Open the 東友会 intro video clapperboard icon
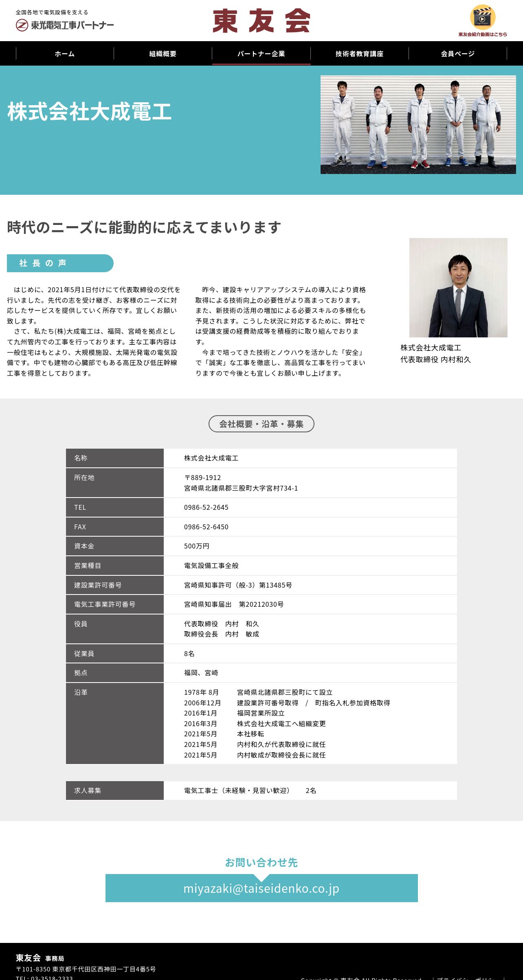Viewport: 523px width, 980px height. point(483,17)
